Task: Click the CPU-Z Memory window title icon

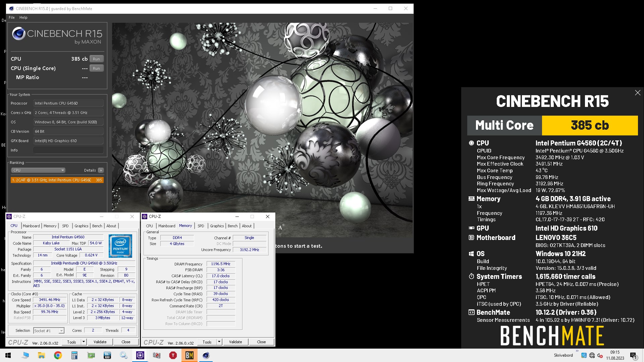Action: point(145,217)
